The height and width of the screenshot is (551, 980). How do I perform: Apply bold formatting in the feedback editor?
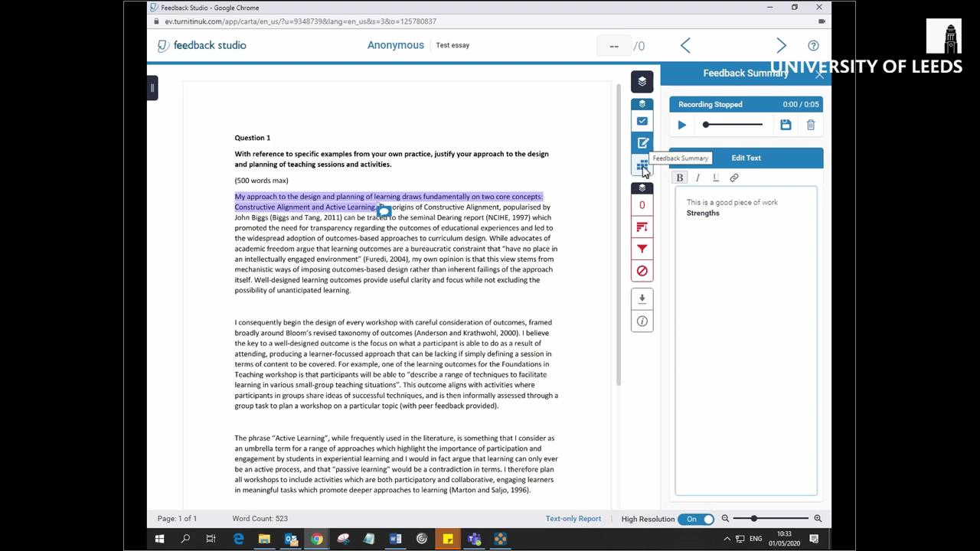(x=679, y=177)
